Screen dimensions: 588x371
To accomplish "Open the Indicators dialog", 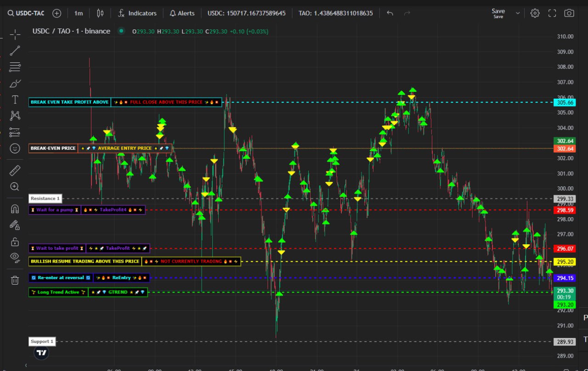I will [137, 13].
